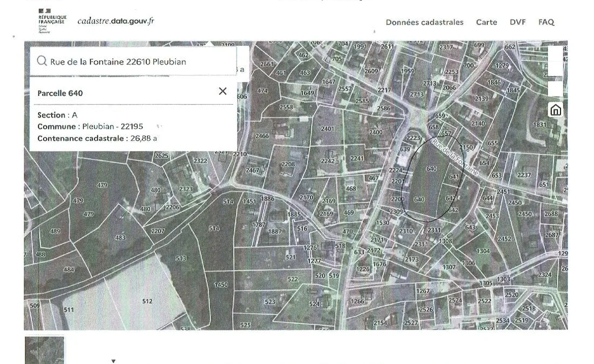Image resolution: width=594 pixels, height=364 pixels.
Task: Select parcel 639 on the map
Action: tap(405, 149)
